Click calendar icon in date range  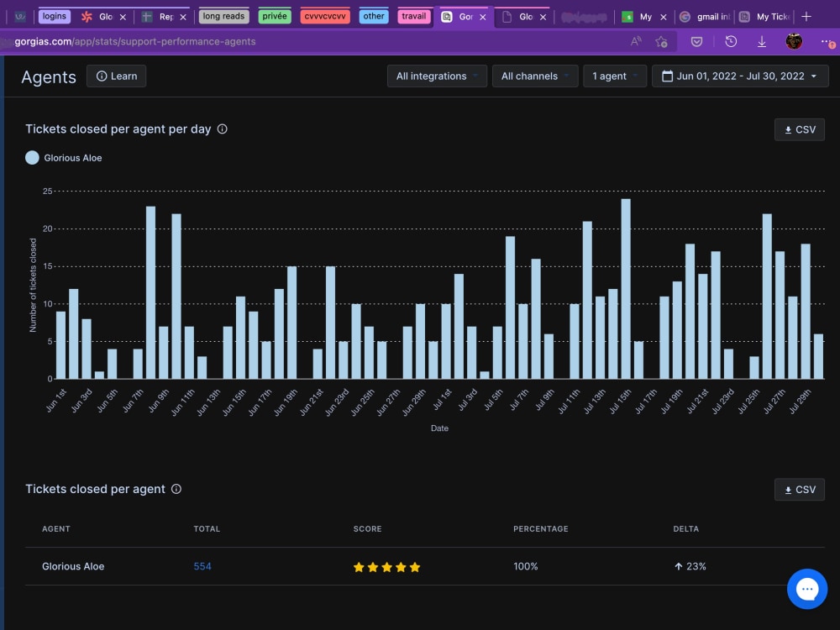[667, 76]
